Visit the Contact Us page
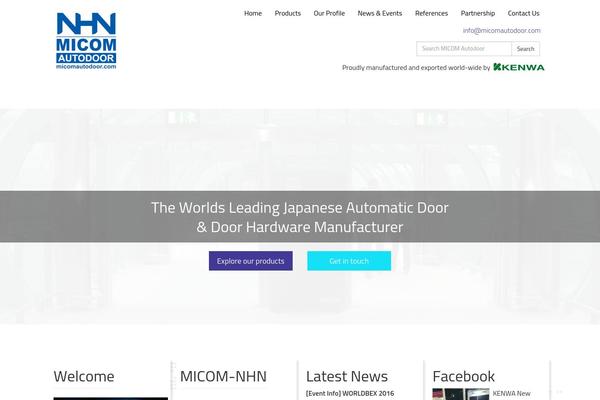 523,13
